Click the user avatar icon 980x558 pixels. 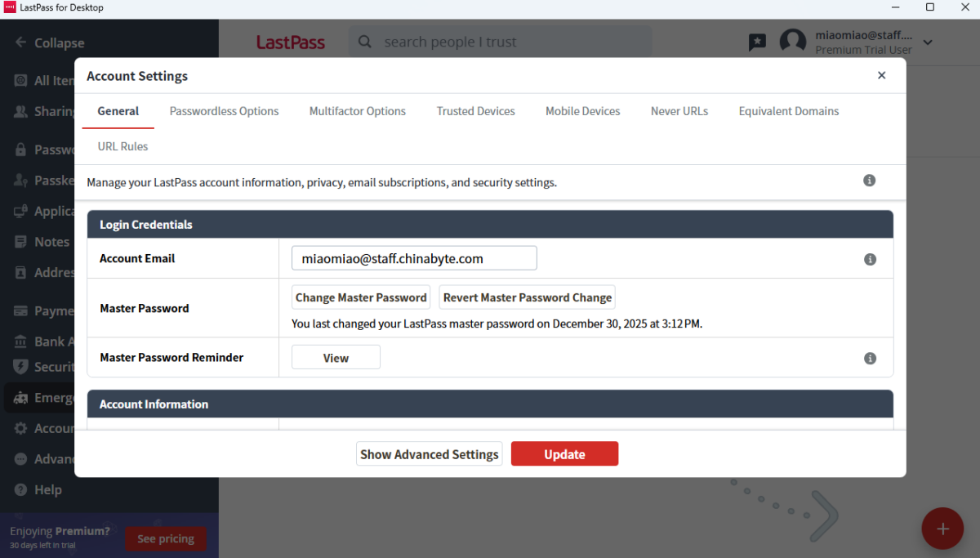click(x=792, y=42)
